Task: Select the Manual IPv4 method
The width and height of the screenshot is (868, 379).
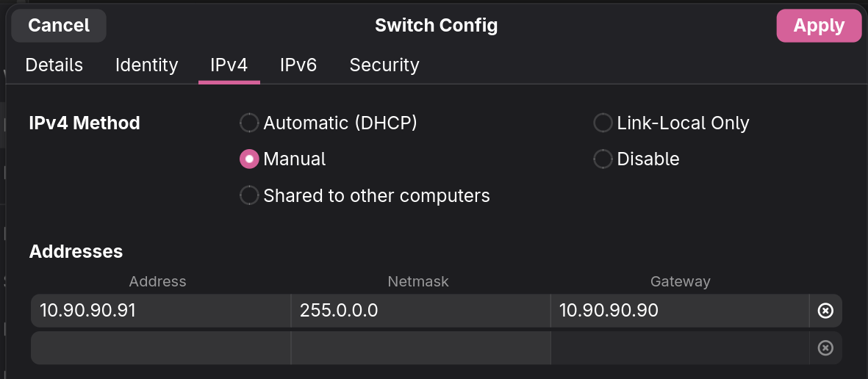Action: point(250,159)
